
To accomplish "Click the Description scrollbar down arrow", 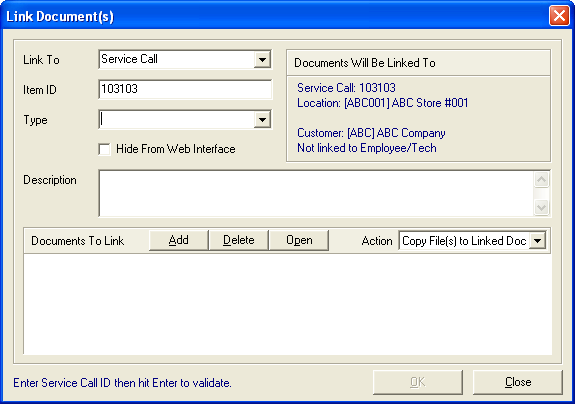I will (x=542, y=207).
